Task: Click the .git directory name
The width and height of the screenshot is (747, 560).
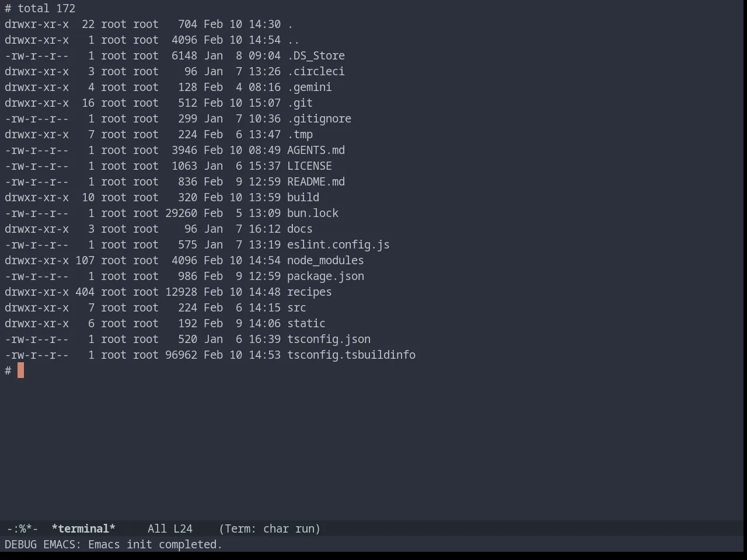Action: [300, 103]
